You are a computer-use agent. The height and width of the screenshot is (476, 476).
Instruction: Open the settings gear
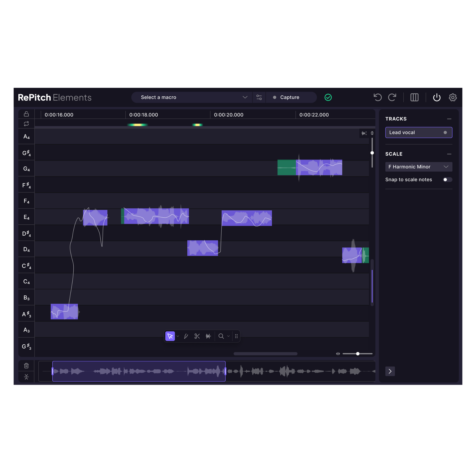coord(453,97)
